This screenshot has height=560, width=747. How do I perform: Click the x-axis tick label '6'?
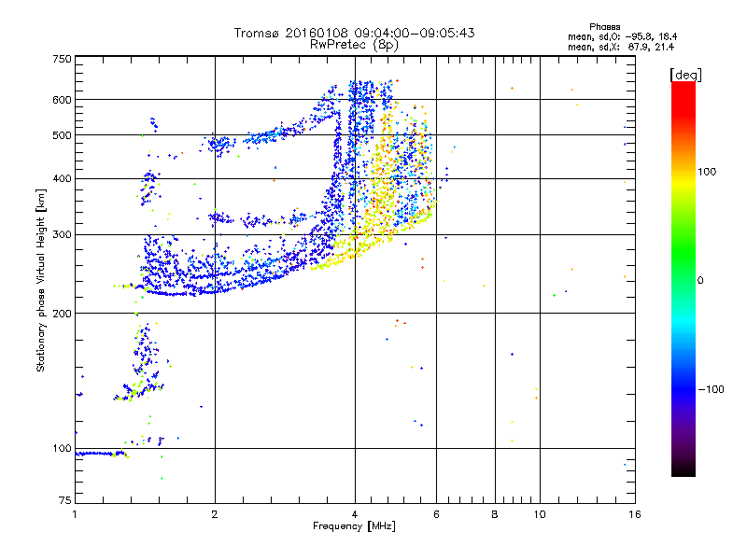click(436, 514)
